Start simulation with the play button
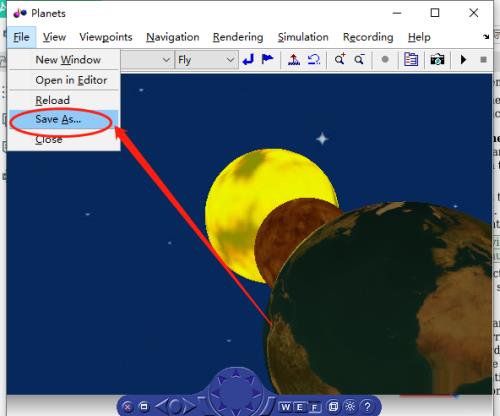Image resolution: width=500 pixels, height=416 pixels. (x=463, y=60)
